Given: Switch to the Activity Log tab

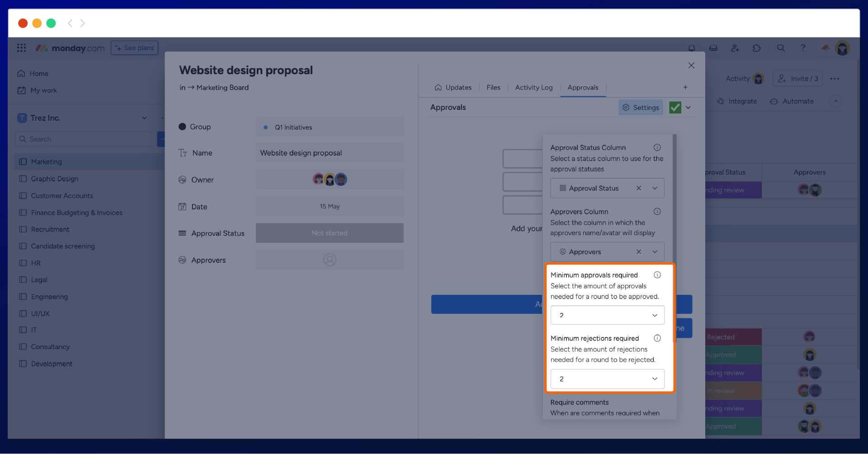Looking at the screenshot, I should (x=534, y=88).
